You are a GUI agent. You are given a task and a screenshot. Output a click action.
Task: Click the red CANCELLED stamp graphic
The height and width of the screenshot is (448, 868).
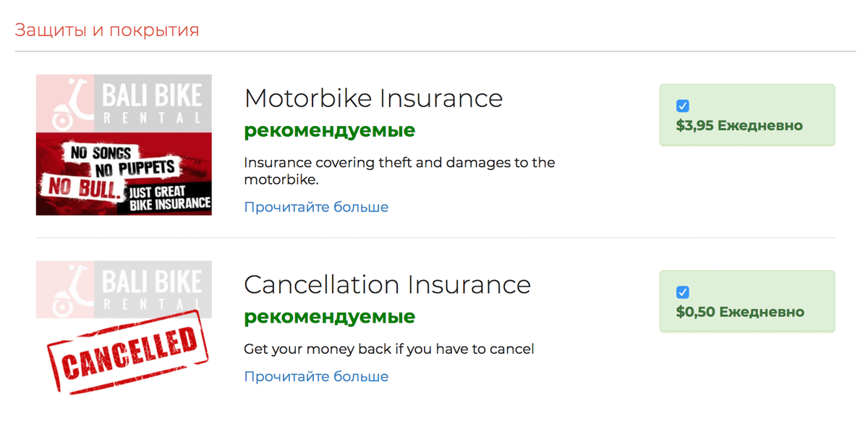(127, 352)
